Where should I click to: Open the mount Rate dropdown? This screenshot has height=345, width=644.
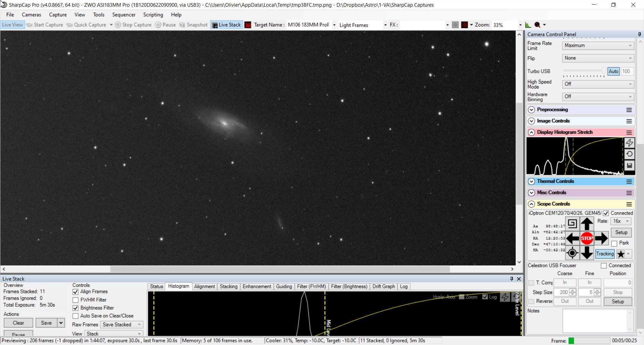[x=621, y=221]
